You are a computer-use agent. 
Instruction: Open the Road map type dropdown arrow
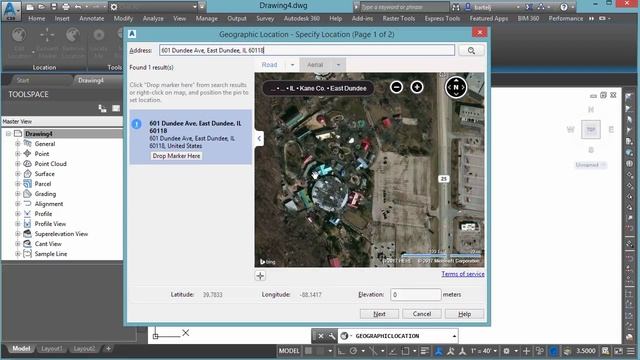(292, 65)
